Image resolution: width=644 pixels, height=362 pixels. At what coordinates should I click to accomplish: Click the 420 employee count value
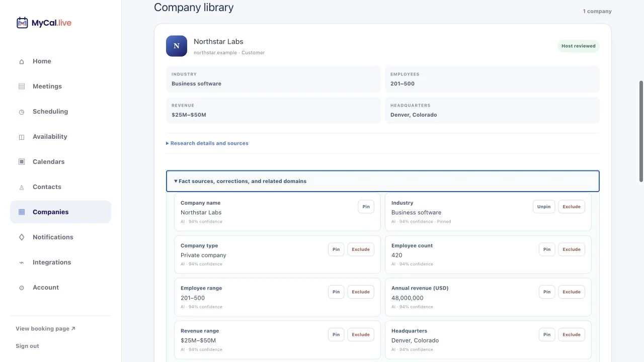(x=397, y=255)
